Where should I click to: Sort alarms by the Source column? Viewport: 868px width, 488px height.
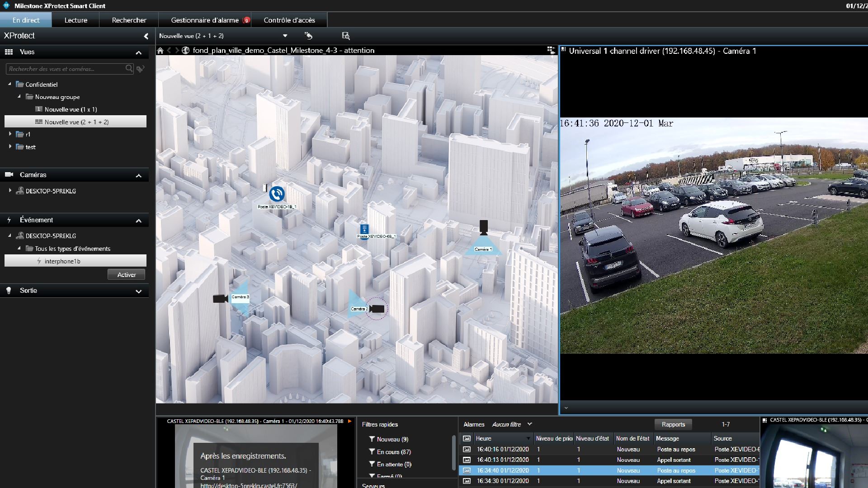click(x=736, y=438)
